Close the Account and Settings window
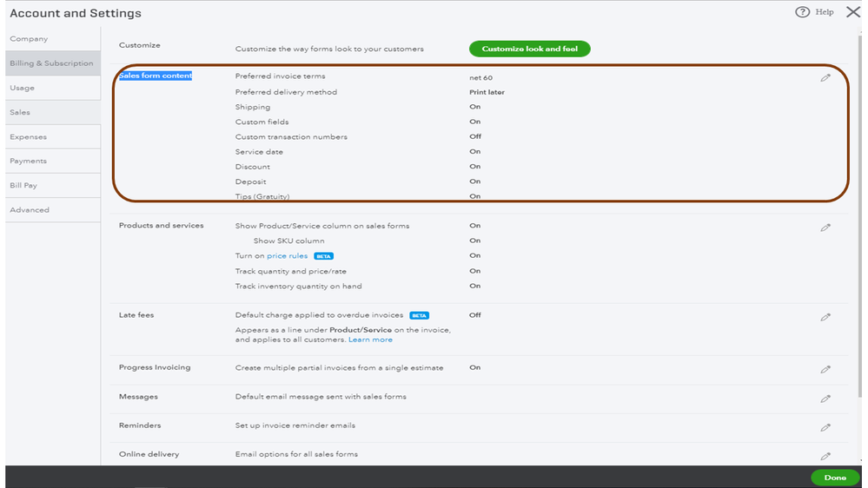The width and height of the screenshot is (868, 488). click(x=853, y=12)
